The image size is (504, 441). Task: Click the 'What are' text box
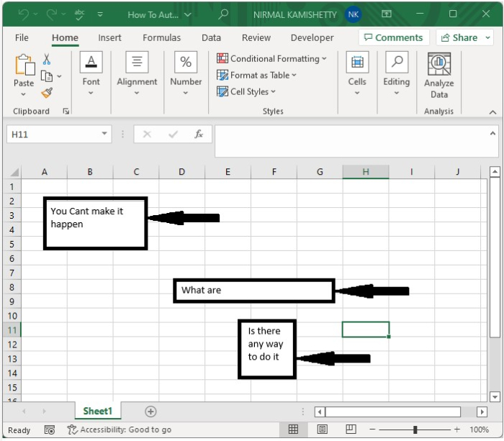[254, 291]
